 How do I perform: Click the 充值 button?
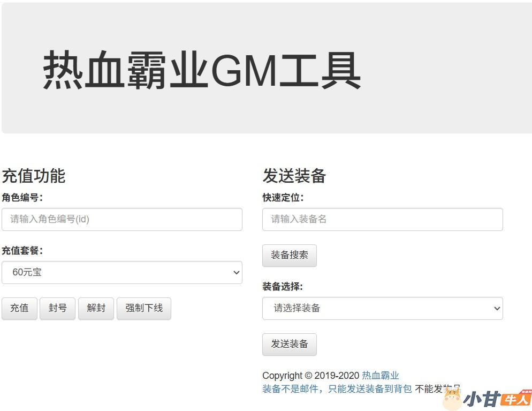coord(19,309)
